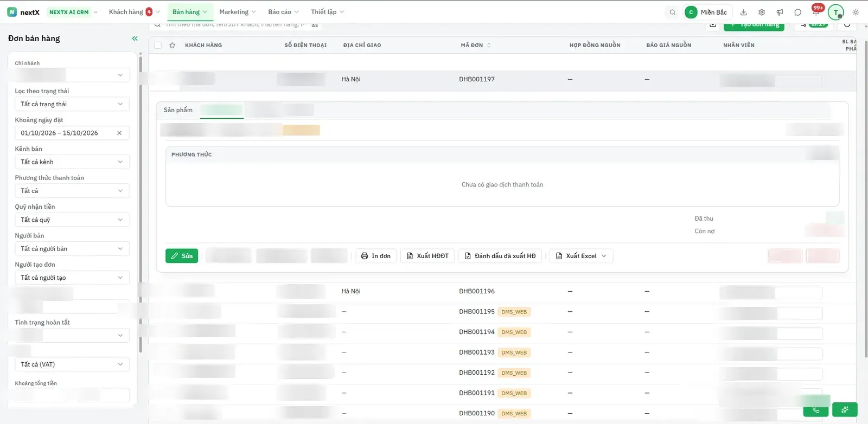Image resolution: width=868 pixels, height=424 pixels.
Task: Open notifications bell with 99+ badge
Action: (816, 11)
